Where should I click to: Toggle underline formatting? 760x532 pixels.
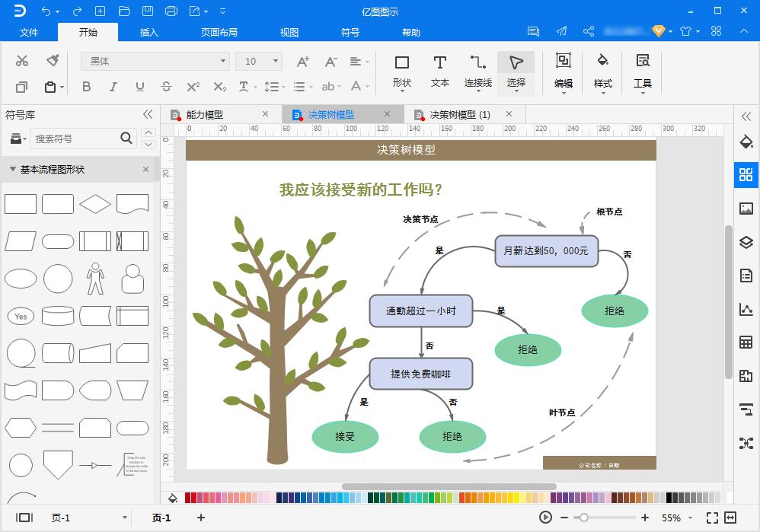coord(140,87)
